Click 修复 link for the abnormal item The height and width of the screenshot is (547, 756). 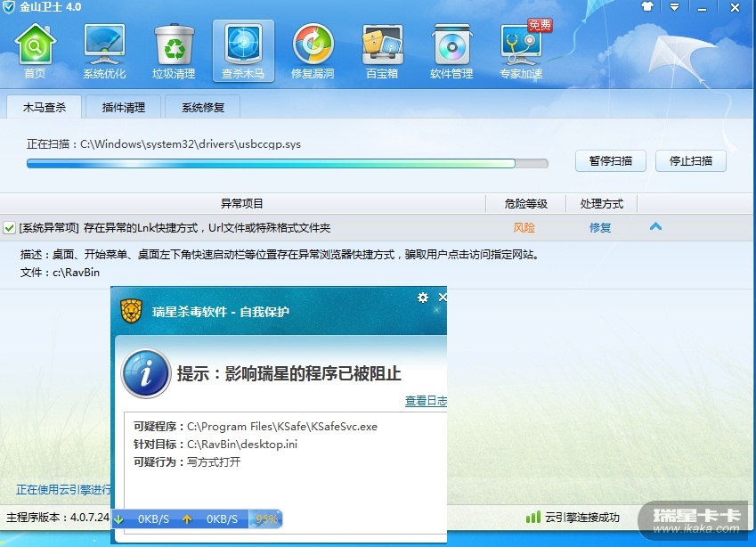coord(600,228)
